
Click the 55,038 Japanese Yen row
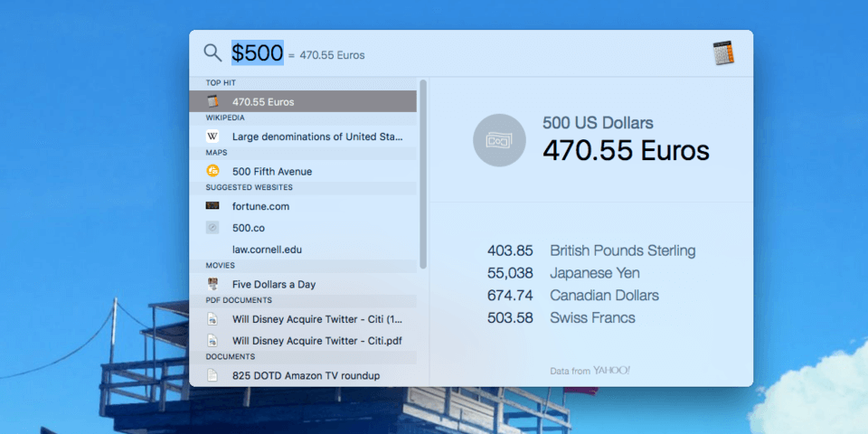tap(563, 273)
